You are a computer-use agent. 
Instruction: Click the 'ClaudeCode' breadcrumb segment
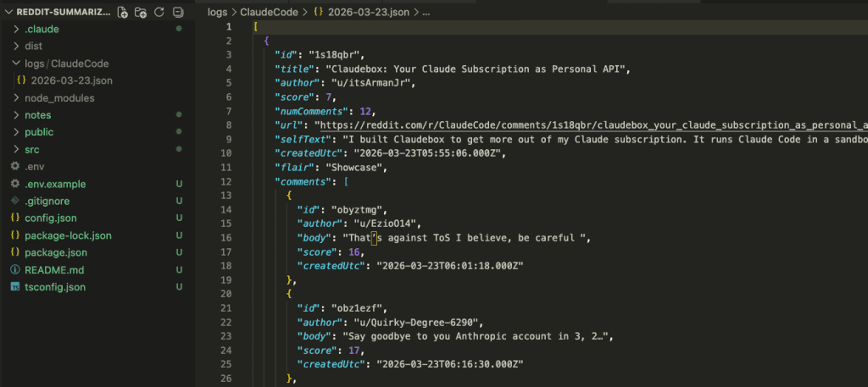click(x=269, y=12)
